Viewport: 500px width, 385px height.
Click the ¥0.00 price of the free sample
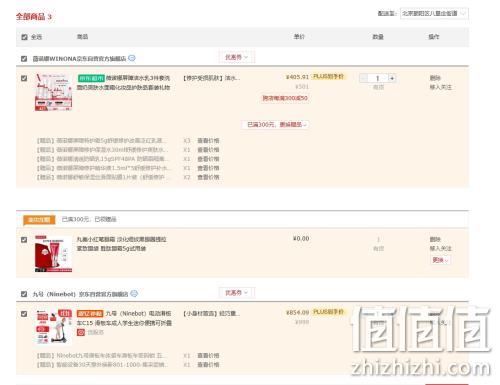(301, 239)
